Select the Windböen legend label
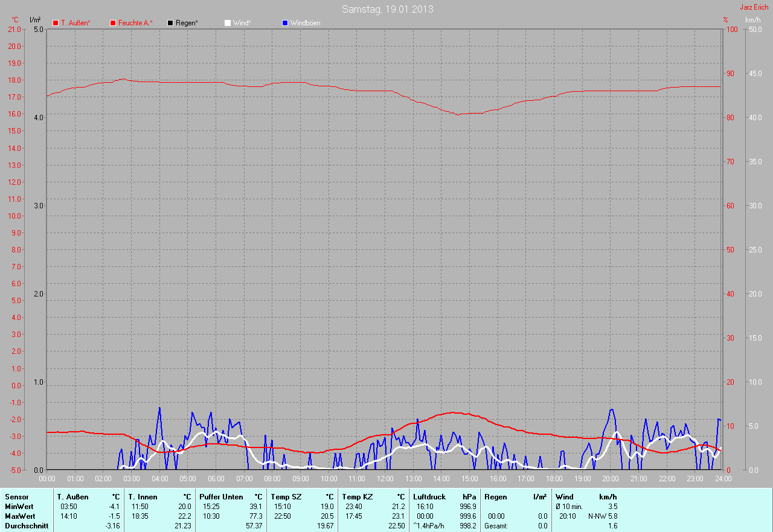Screen dimensions: 773x532 coord(306,23)
